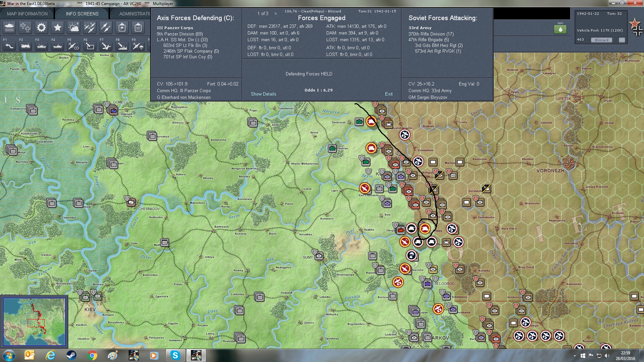This screenshot has height=362, width=644.
Task: Open Outlook from the taskbar
Action: pyautogui.click(x=30, y=355)
